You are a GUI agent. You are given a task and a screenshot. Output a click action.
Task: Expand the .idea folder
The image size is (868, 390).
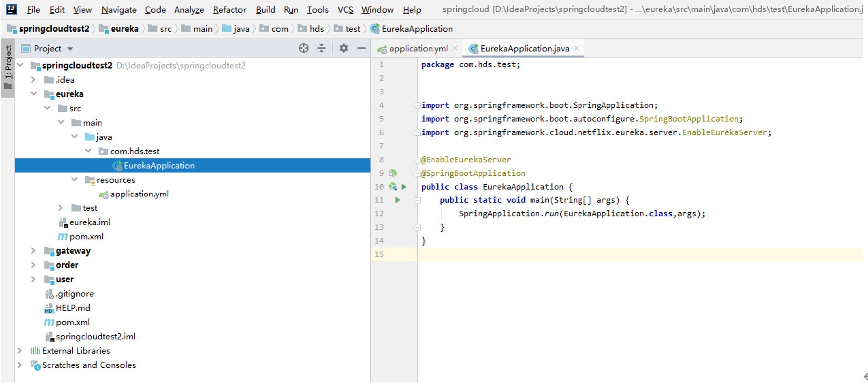coord(33,80)
